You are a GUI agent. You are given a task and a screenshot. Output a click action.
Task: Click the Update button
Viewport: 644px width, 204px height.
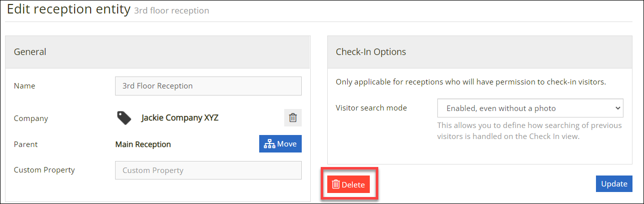614,183
